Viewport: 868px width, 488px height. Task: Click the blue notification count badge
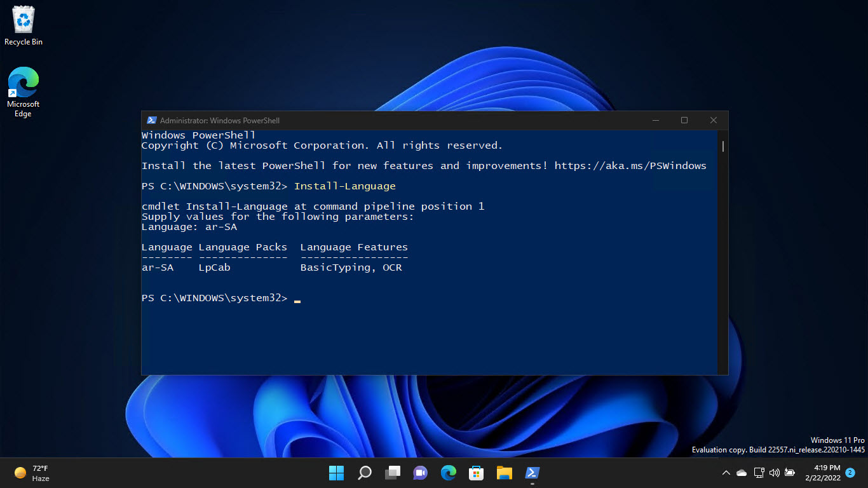[x=849, y=473]
